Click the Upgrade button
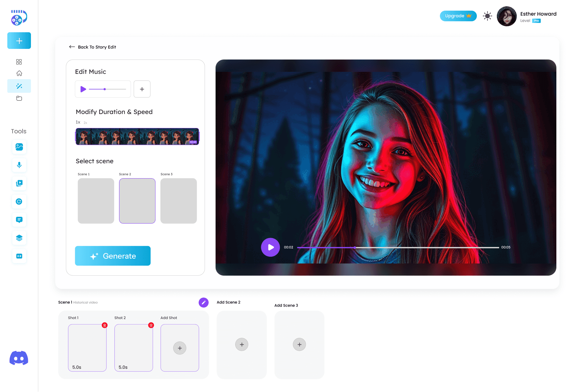The width and height of the screenshot is (575, 392). point(458,16)
